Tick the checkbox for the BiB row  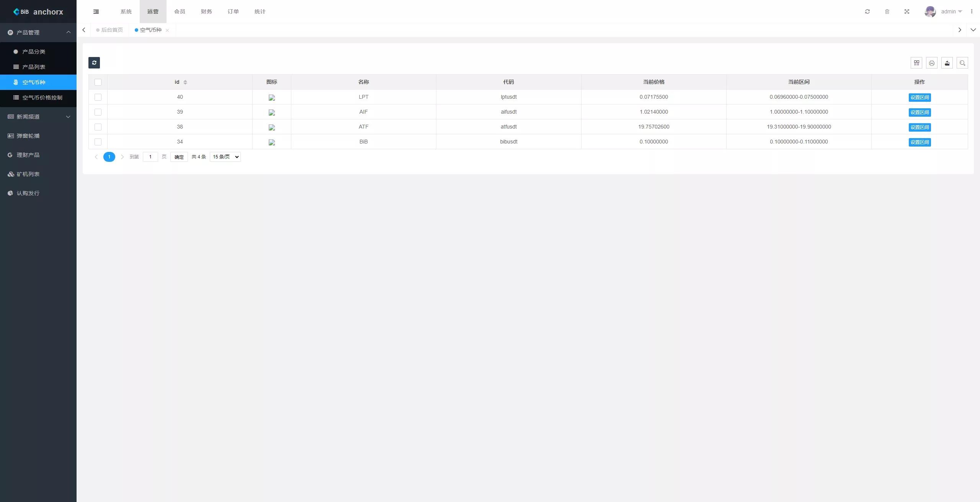click(98, 142)
